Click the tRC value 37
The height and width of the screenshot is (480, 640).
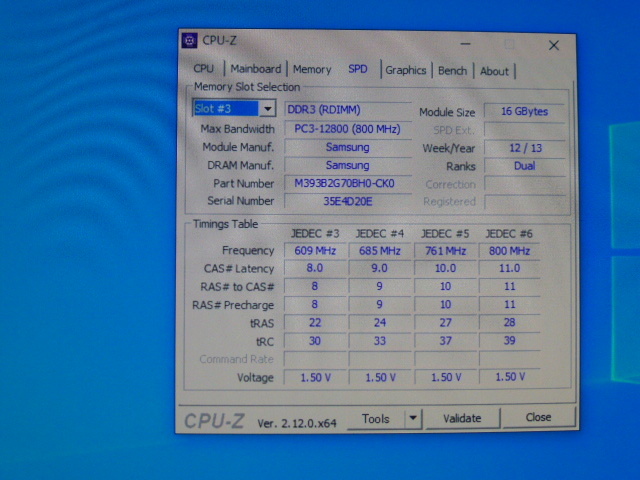pos(445,341)
